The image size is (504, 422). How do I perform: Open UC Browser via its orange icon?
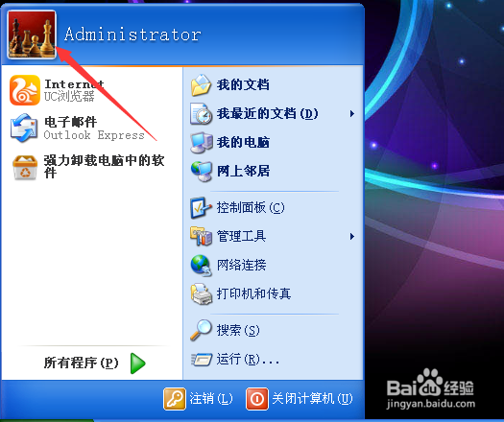25,90
